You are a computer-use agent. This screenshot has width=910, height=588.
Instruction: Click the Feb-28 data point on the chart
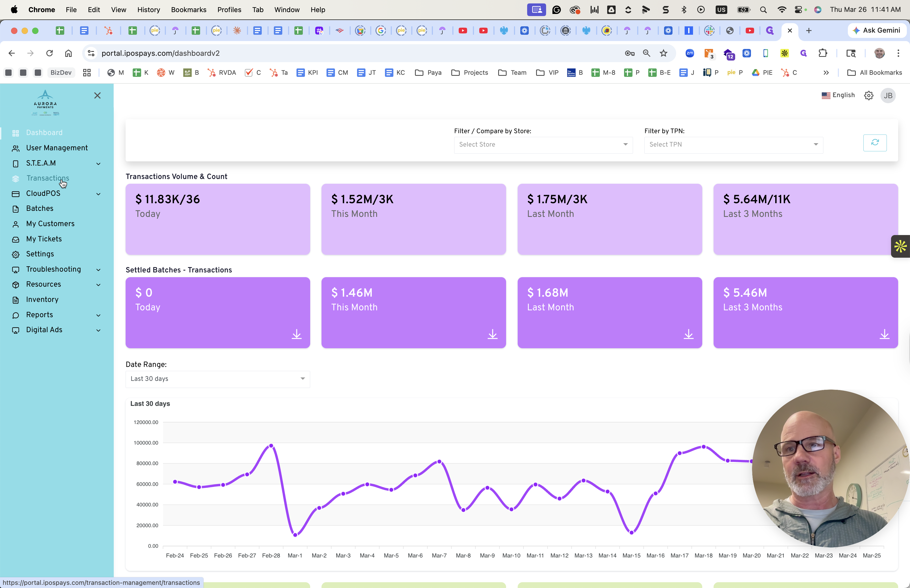point(271,446)
